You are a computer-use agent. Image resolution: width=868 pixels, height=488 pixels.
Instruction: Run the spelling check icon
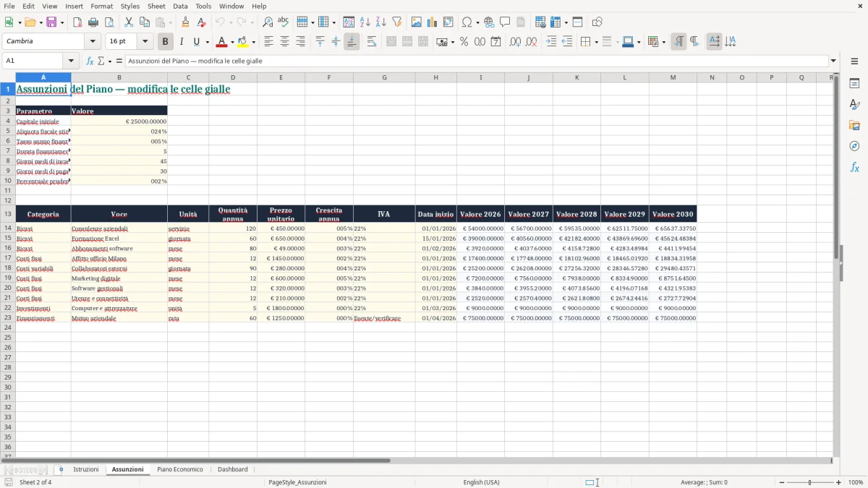(x=284, y=22)
